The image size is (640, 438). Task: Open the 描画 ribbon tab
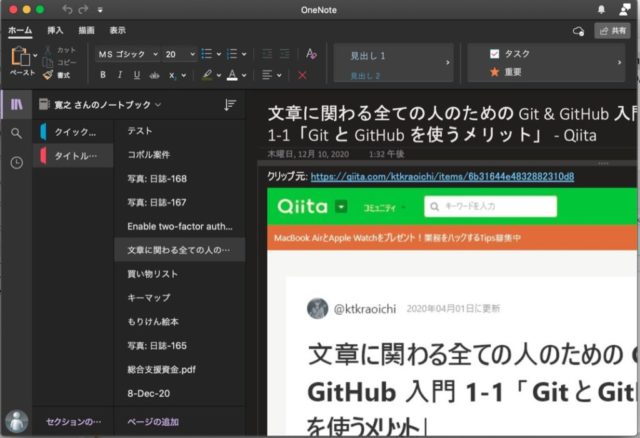[x=87, y=31]
